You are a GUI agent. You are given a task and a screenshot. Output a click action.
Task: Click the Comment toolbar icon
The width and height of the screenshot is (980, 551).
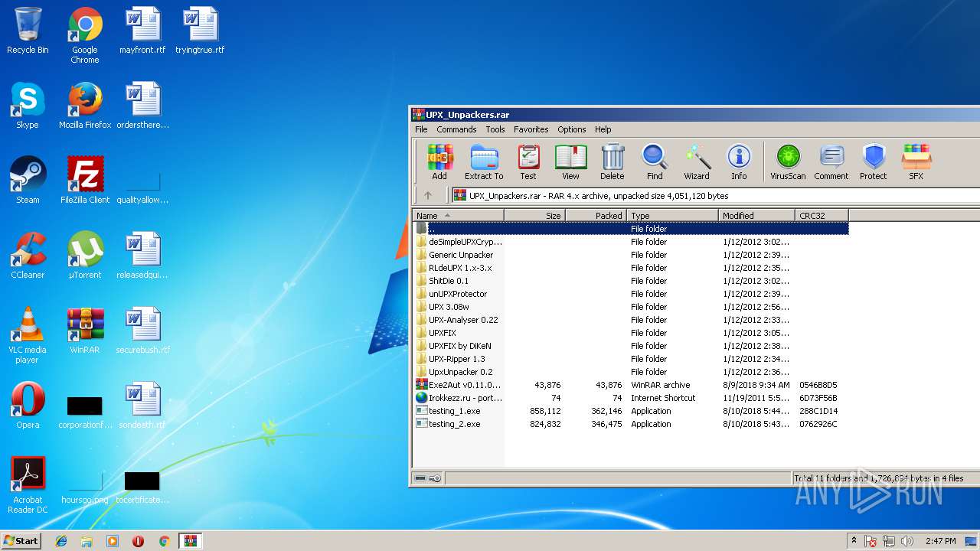[831, 162]
